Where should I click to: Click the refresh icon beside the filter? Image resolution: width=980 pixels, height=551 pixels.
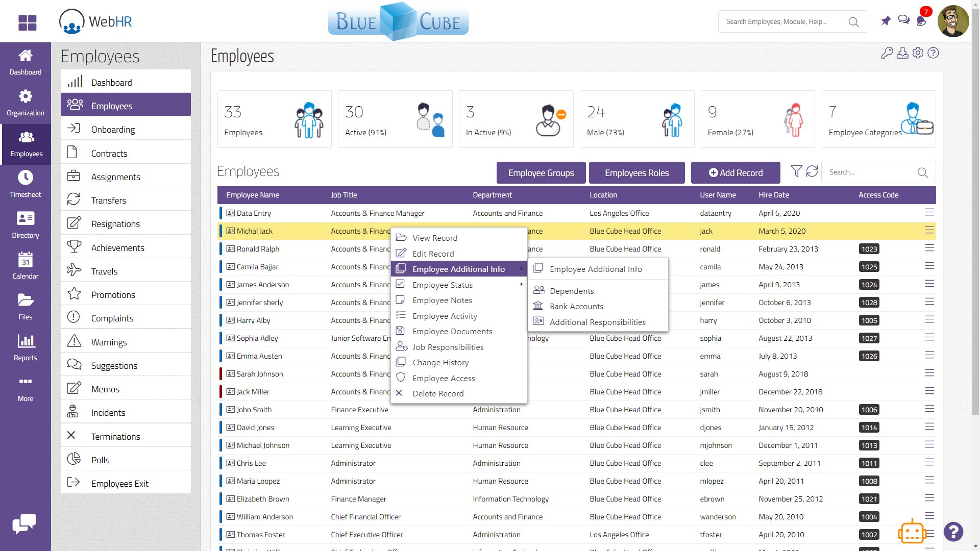tap(812, 171)
